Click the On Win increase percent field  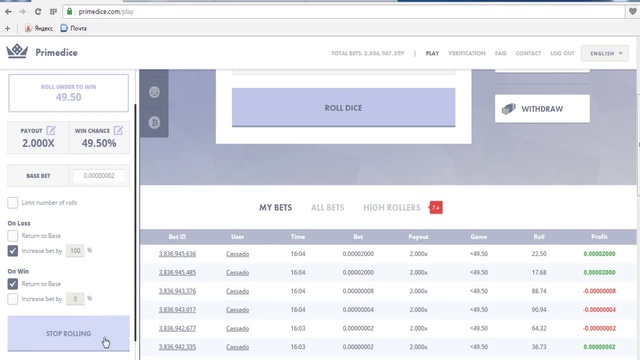75,299
